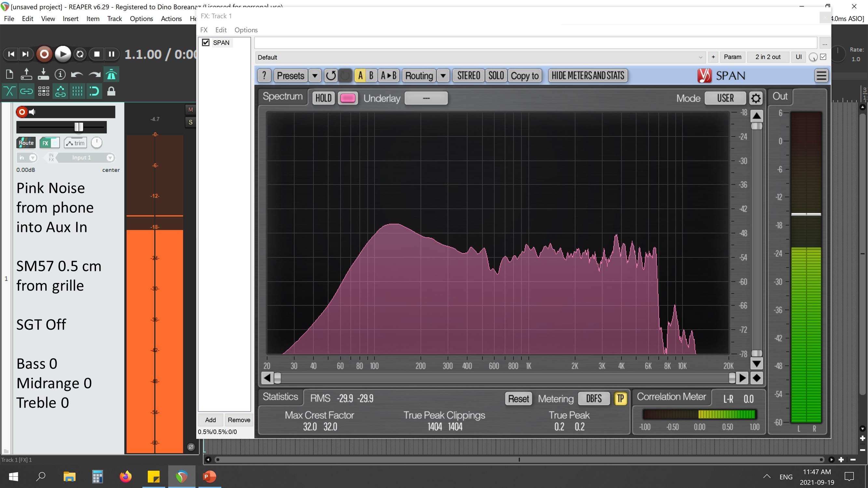Click track pan knob

97,143
